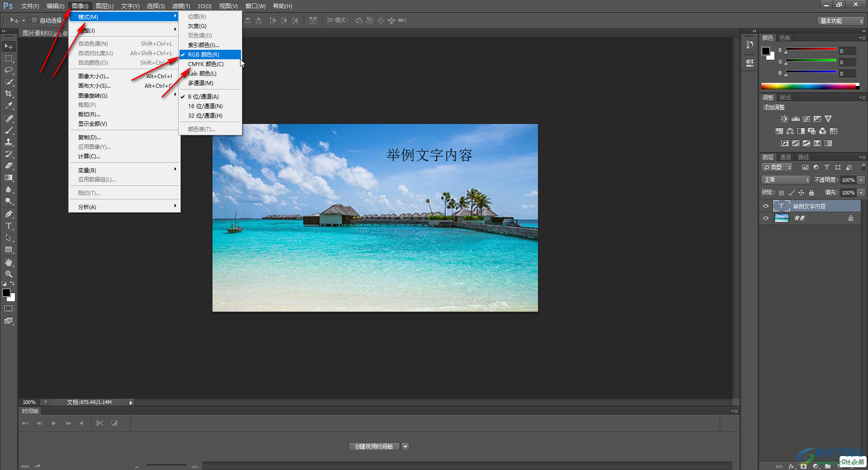Select the Horizontal Type tool
This screenshot has width=868, height=470.
9,226
